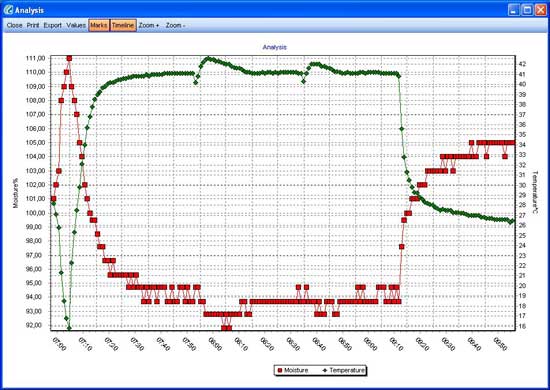Image resolution: width=550 pixels, height=390 pixels.
Task: Click the Close toolbar button
Action: point(14,25)
